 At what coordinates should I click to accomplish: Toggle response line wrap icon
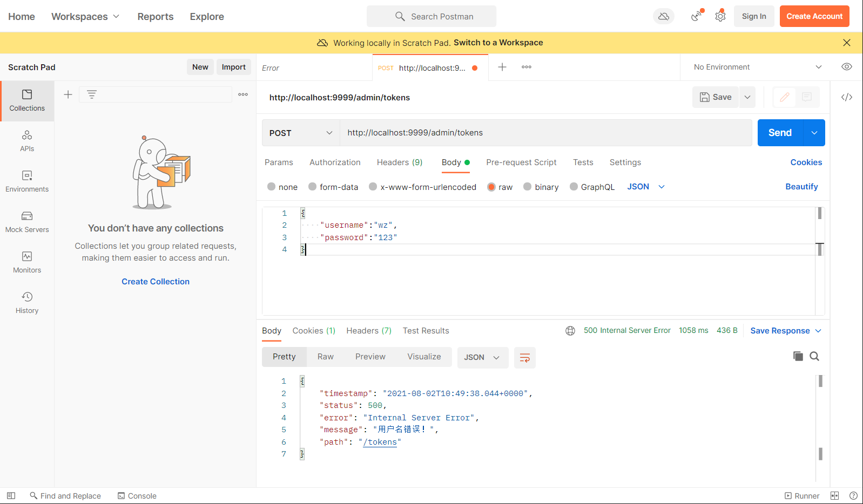pyautogui.click(x=525, y=358)
